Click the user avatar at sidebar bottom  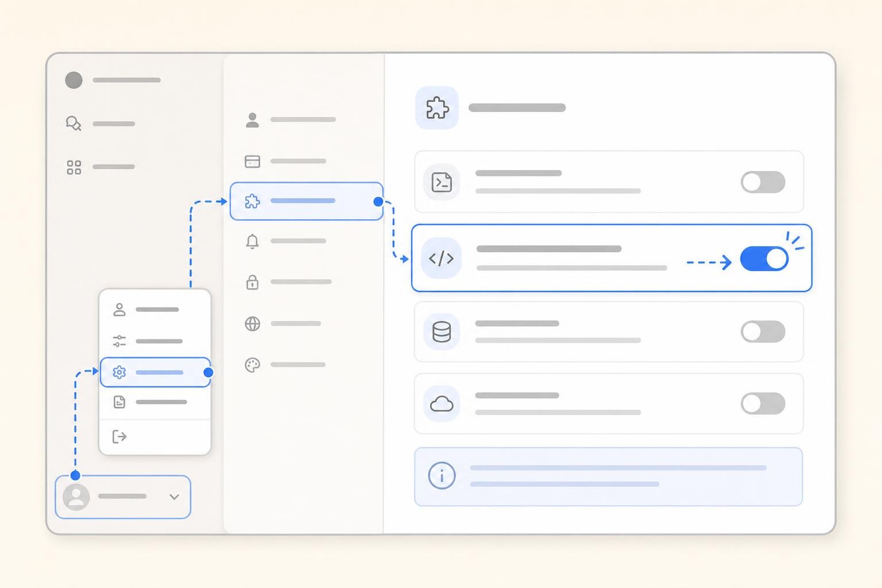pyautogui.click(x=76, y=497)
